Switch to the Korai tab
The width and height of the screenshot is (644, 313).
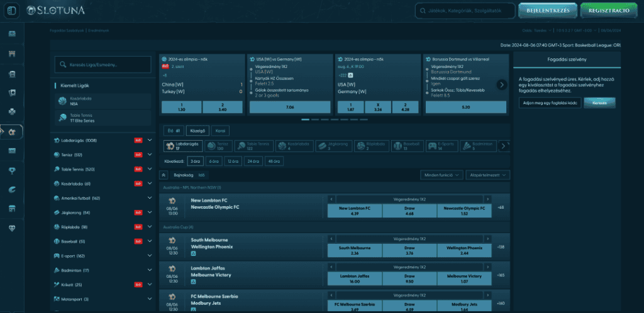(x=220, y=131)
